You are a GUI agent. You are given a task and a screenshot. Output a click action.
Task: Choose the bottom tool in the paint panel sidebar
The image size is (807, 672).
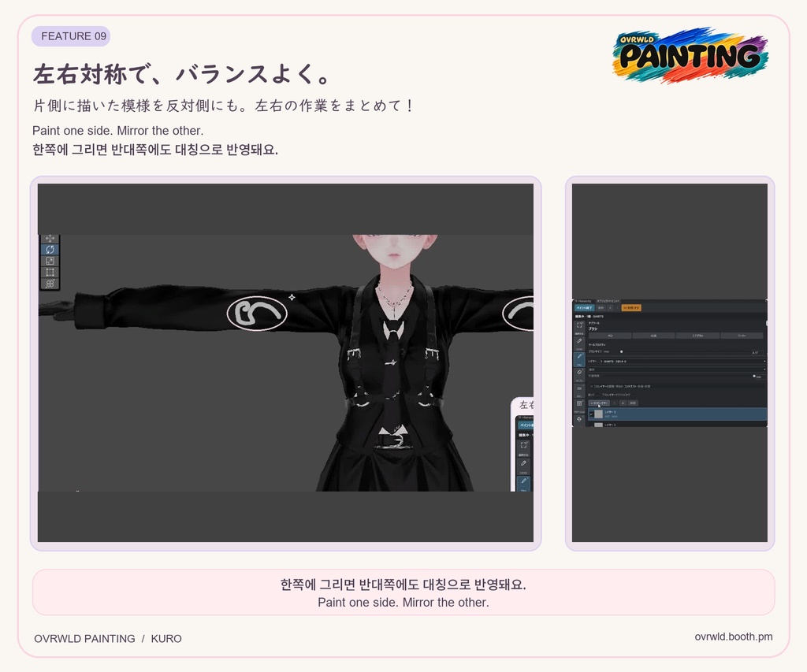point(579,421)
